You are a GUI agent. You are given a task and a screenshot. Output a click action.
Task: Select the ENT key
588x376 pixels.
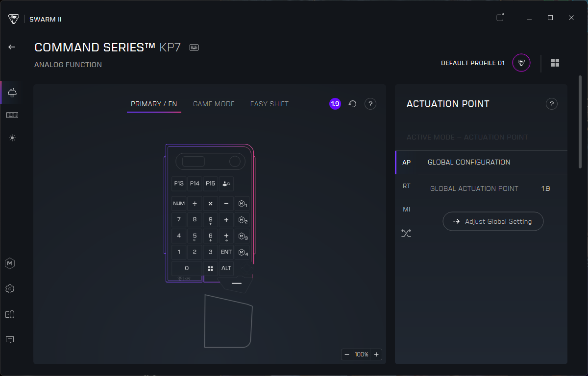226,252
